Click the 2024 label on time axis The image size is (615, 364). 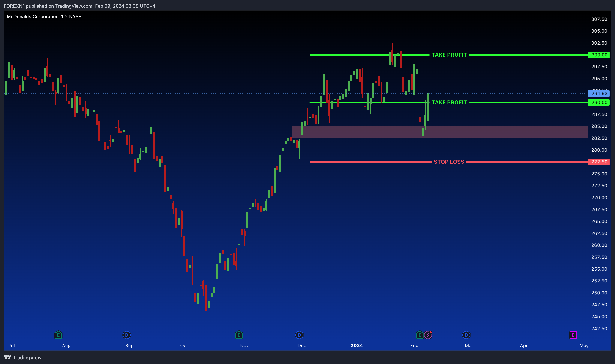[x=357, y=345]
